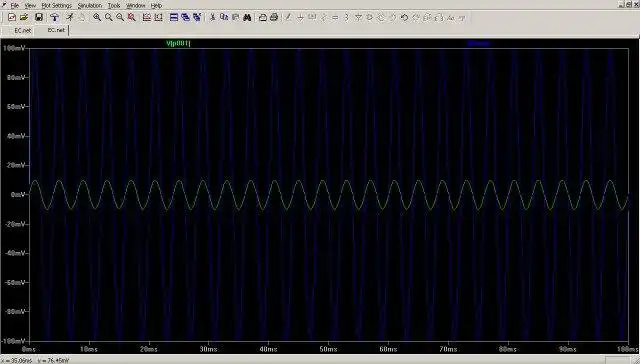Viewport: 640px width, 364px height.
Task: Click the Zoom In magnifier icon
Action: coord(97,18)
